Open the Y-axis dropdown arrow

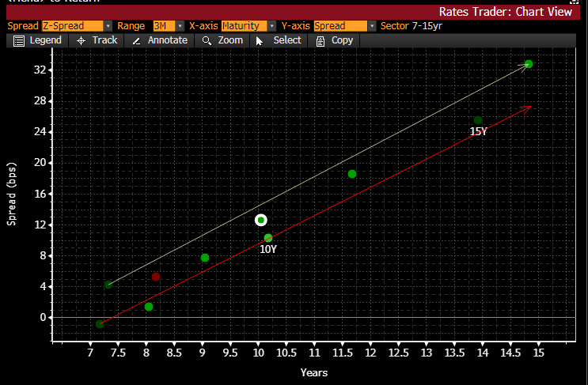372,26
